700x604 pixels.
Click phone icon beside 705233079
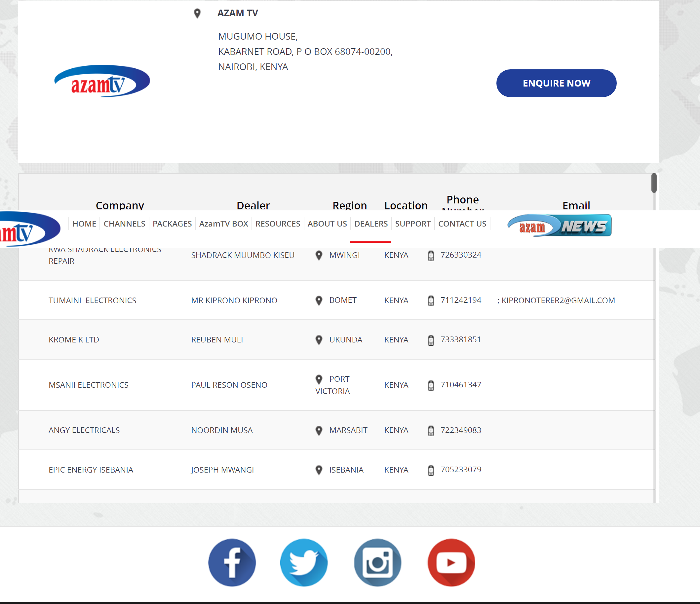[x=431, y=470]
